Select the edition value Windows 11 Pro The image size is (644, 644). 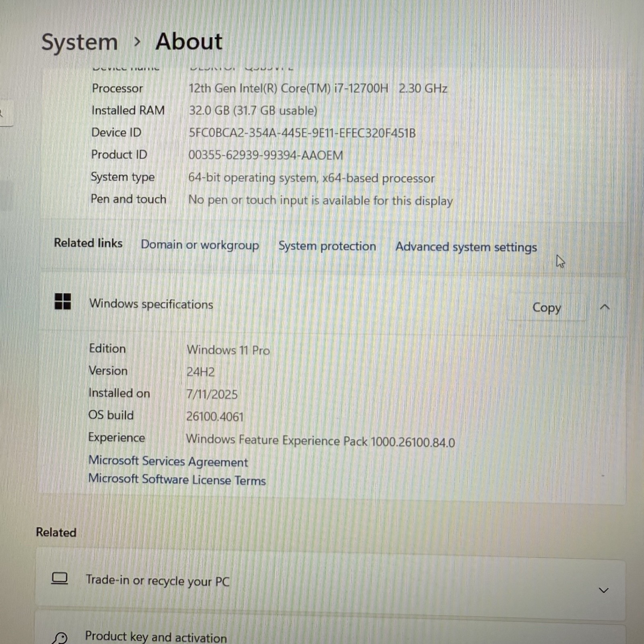[x=228, y=350]
